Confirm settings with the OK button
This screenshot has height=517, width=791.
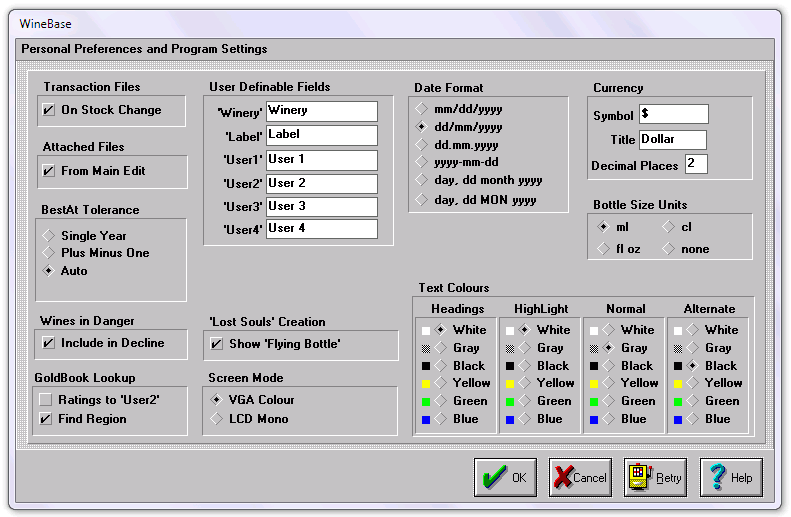[x=505, y=477]
